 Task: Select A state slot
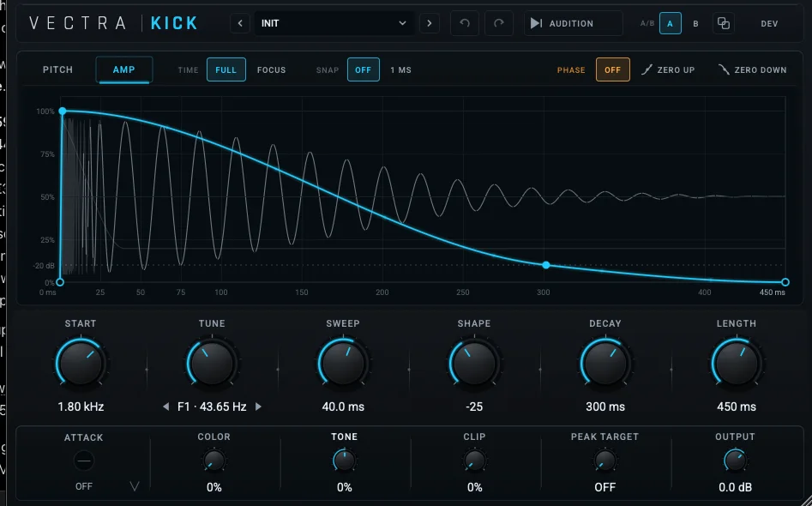point(671,24)
